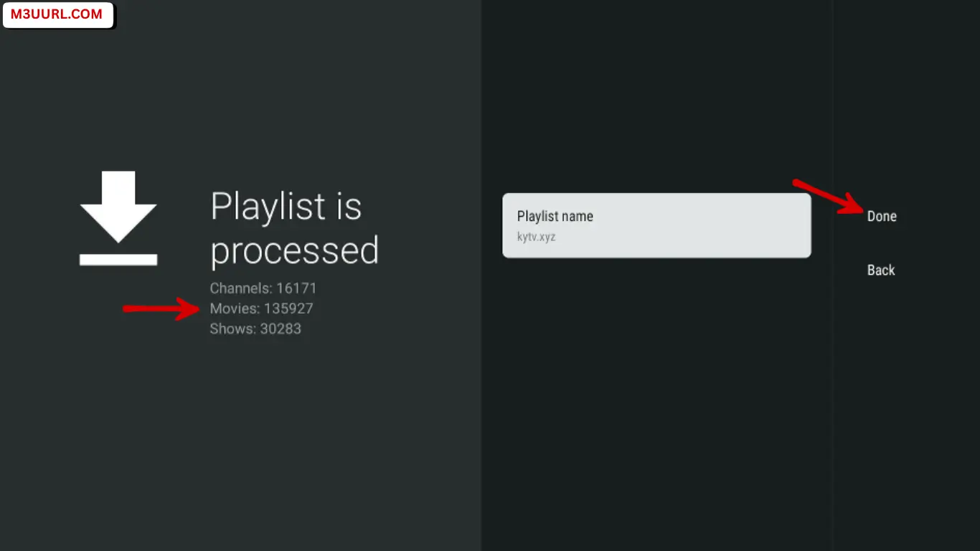Click the 'Playlist name' label text
Screen dimensions: 980x551
555,216
